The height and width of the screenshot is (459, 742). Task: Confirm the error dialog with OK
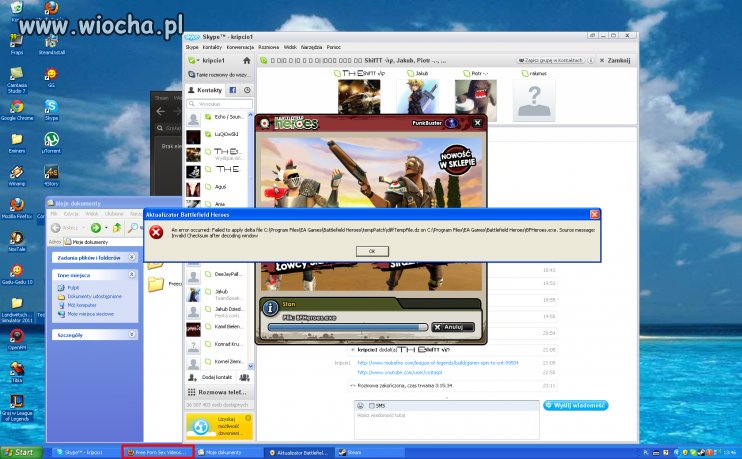[x=372, y=251]
